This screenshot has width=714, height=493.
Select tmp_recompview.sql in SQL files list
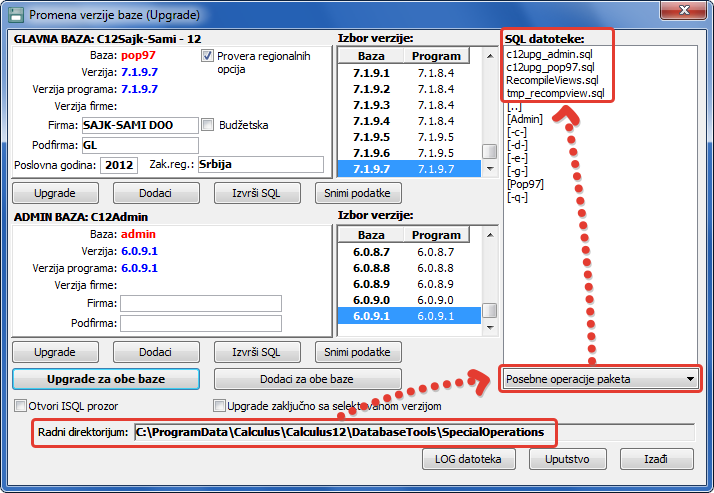click(x=555, y=92)
